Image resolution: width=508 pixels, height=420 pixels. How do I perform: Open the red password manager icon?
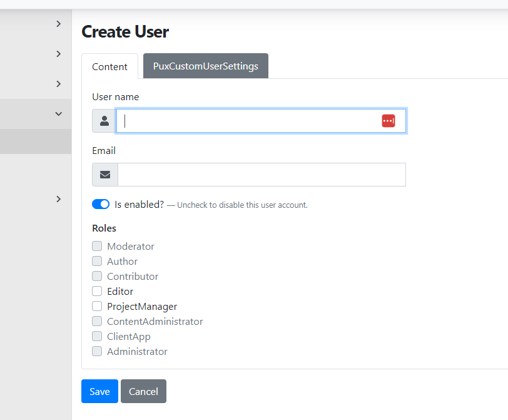click(x=389, y=121)
